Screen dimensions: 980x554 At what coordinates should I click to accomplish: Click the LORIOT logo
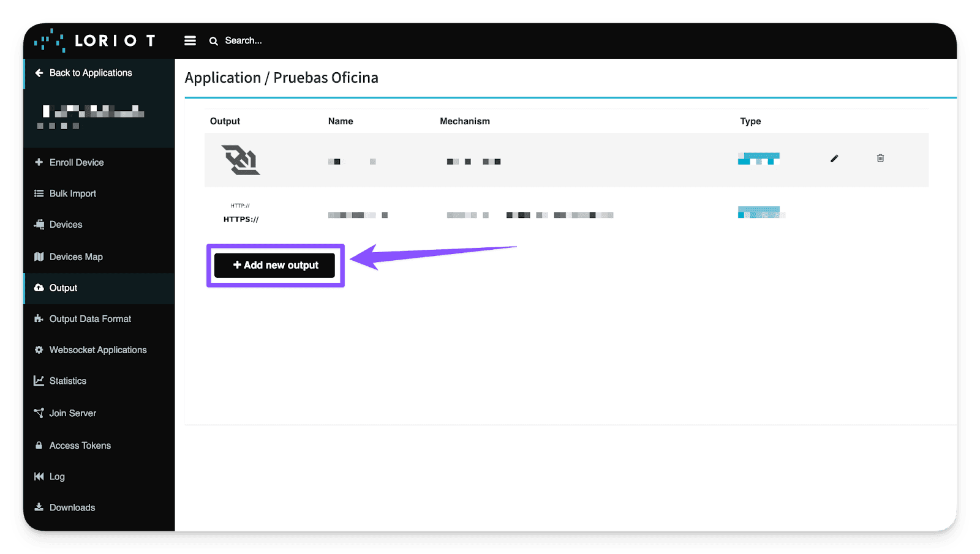[95, 40]
